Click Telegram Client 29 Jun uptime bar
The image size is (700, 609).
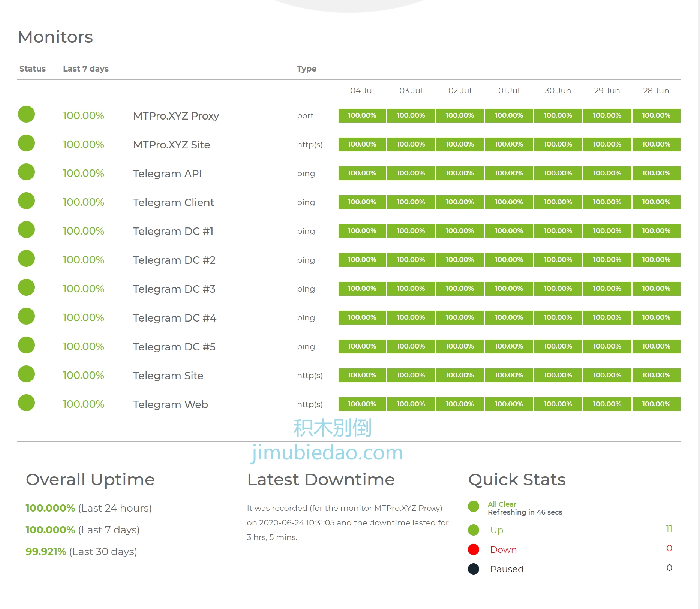click(x=607, y=202)
